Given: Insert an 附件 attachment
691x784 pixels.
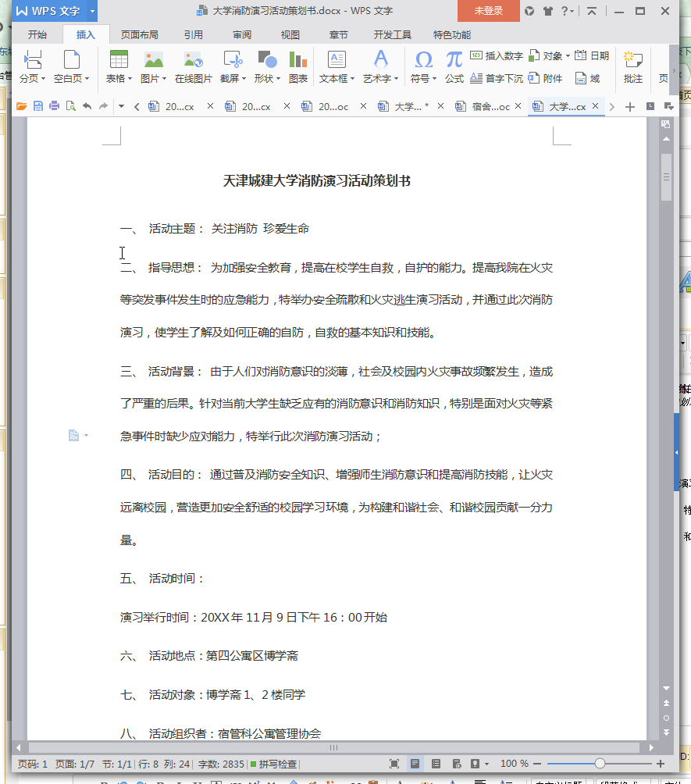Looking at the screenshot, I should (x=545, y=78).
